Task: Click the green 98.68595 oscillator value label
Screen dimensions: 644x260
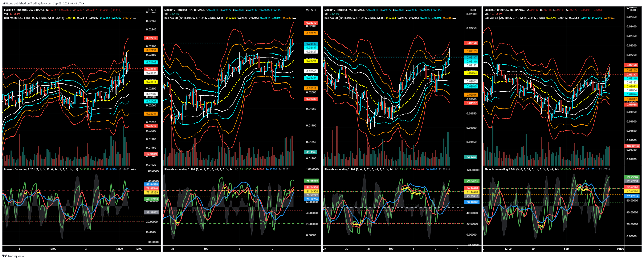Action: click(312, 180)
